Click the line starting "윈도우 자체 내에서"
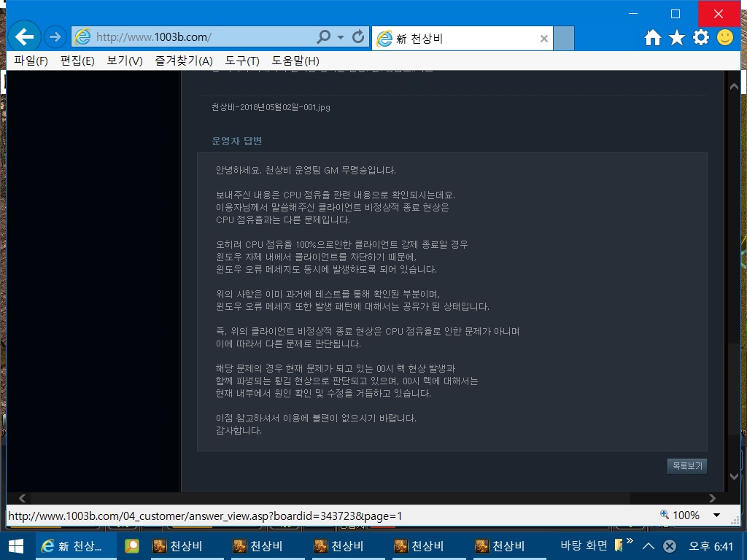The image size is (747, 560). tap(317, 257)
